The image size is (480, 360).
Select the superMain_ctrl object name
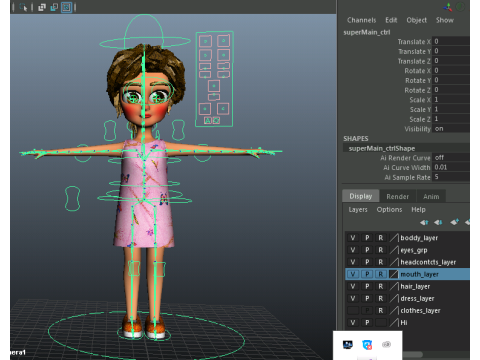pos(367,32)
